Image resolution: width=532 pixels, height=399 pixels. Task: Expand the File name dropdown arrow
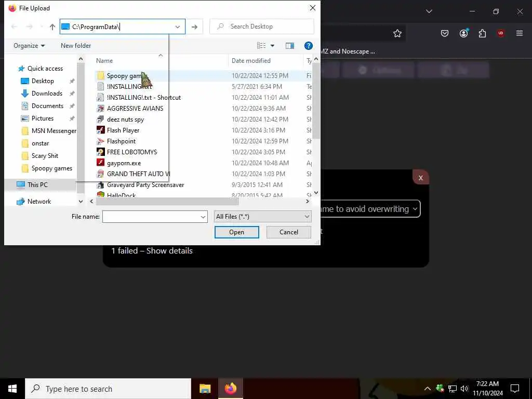(x=203, y=217)
